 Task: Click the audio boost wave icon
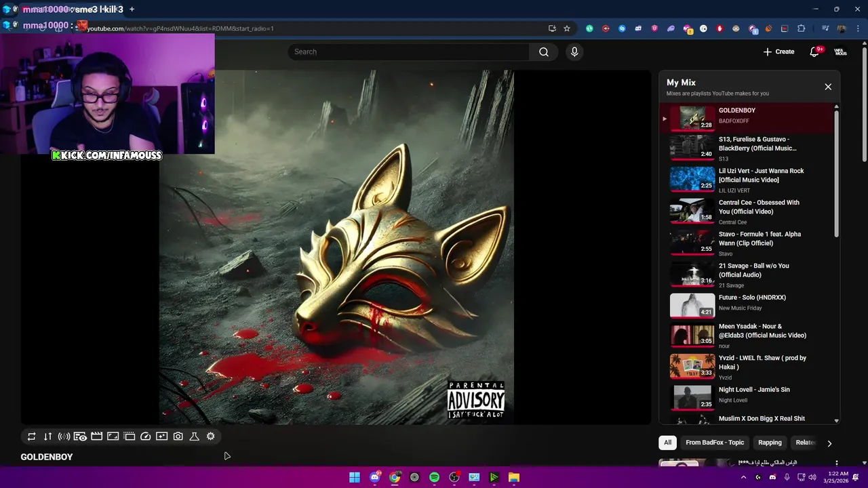coord(64,436)
